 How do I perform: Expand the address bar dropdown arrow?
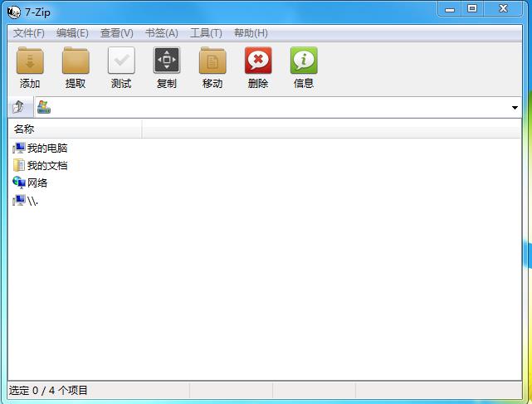click(x=515, y=108)
